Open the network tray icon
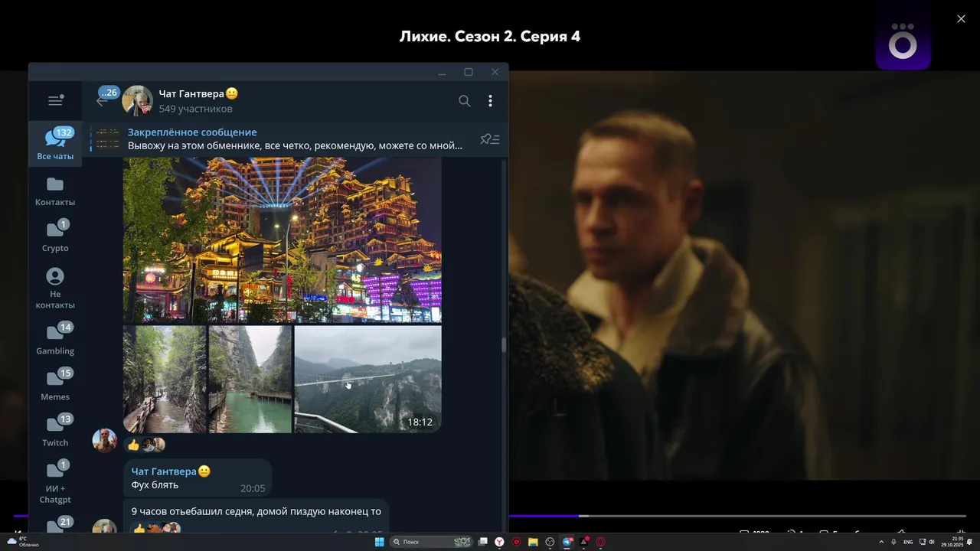 923,542
